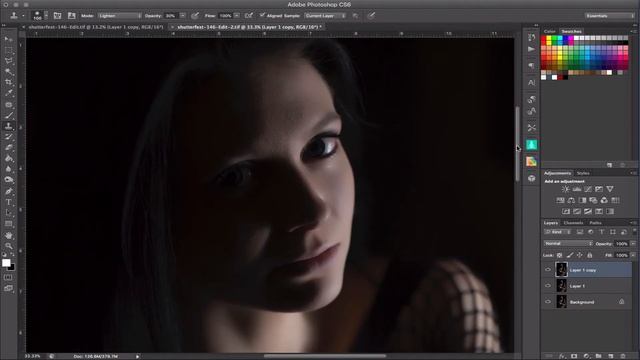Open the layer Fill dropdown arrow
Viewport: 640px width, 360px height.
(633, 255)
